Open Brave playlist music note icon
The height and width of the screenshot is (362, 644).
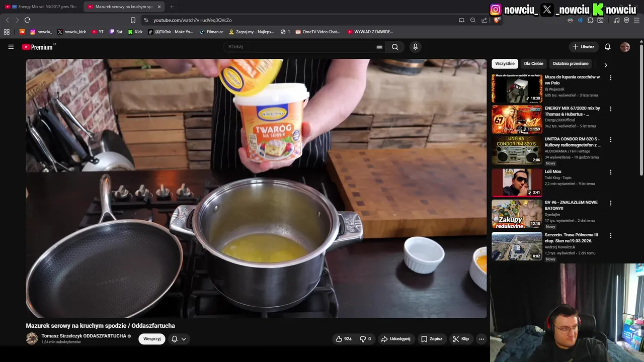click(617, 20)
